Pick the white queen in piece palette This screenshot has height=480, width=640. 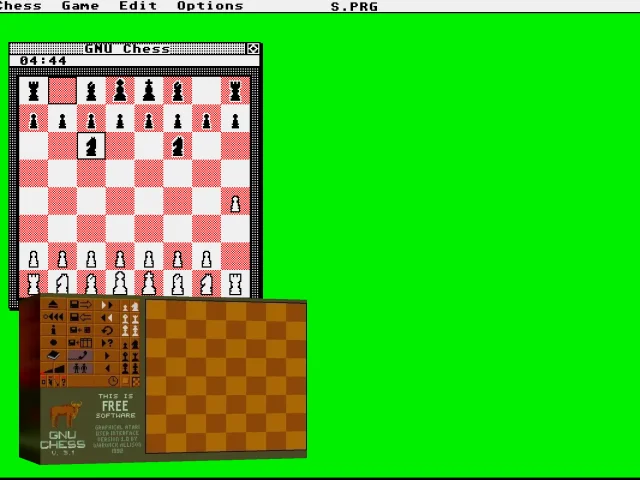[x=125, y=331]
